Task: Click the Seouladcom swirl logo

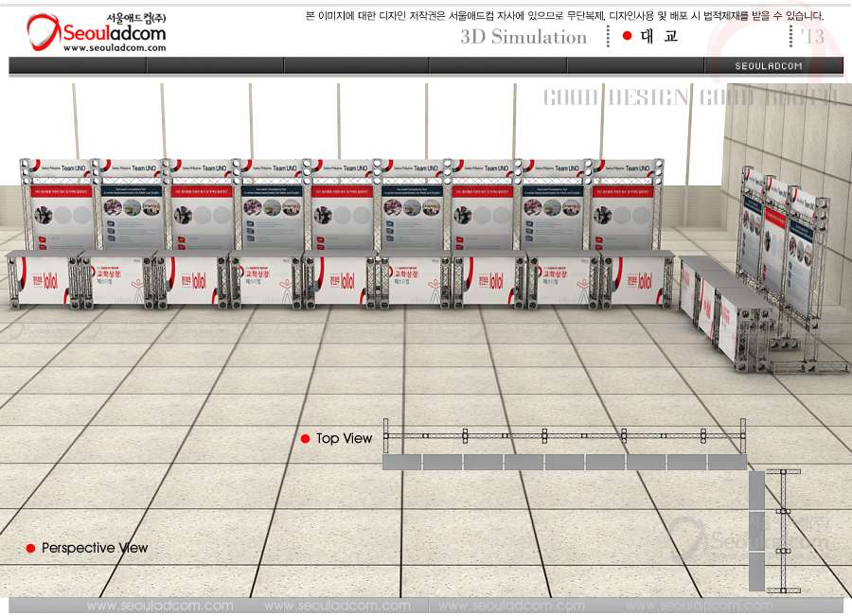Action: tap(44, 33)
